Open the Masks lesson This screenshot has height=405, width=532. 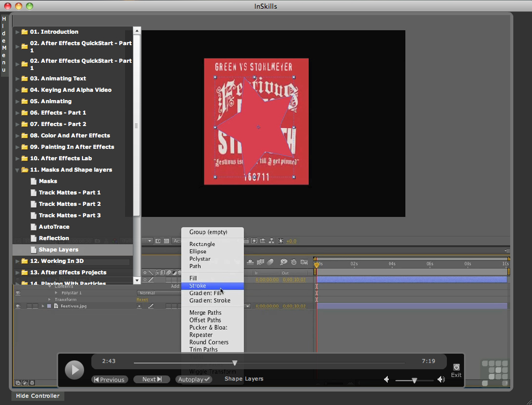(48, 181)
